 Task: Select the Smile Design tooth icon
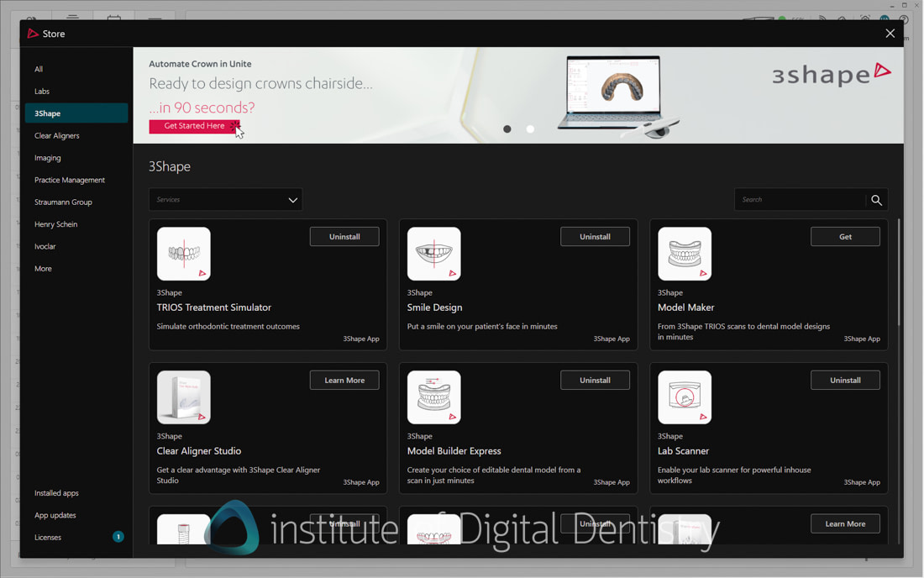[x=433, y=253]
